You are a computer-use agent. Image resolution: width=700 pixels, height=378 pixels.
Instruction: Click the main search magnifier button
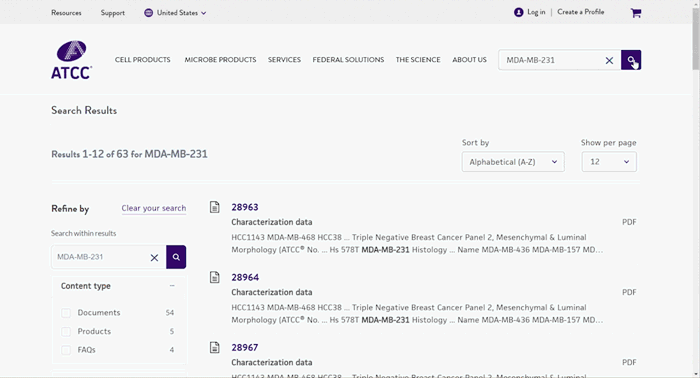point(631,60)
